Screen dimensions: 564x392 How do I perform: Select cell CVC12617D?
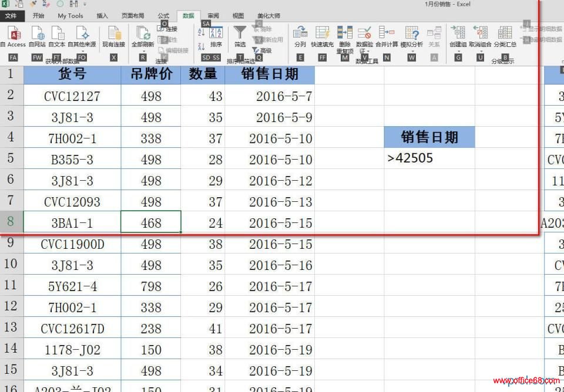click(x=72, y=329)
